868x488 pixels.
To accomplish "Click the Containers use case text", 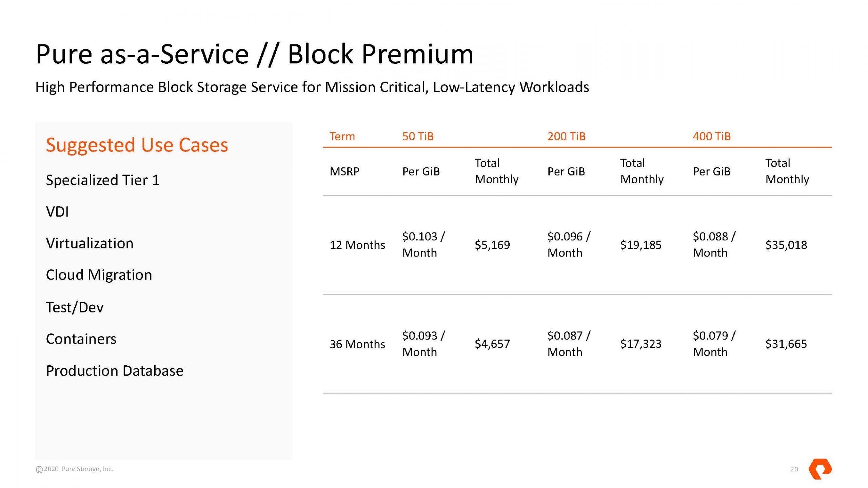I will pos(81,339).
